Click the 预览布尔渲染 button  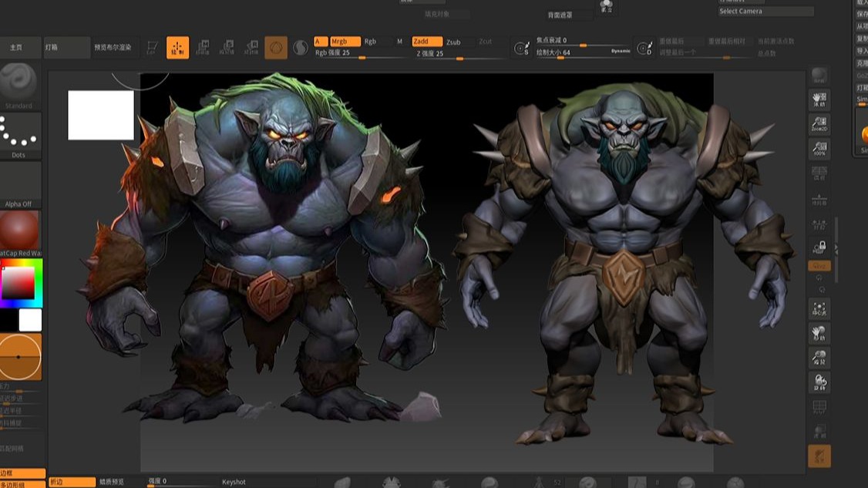[113, 48]
